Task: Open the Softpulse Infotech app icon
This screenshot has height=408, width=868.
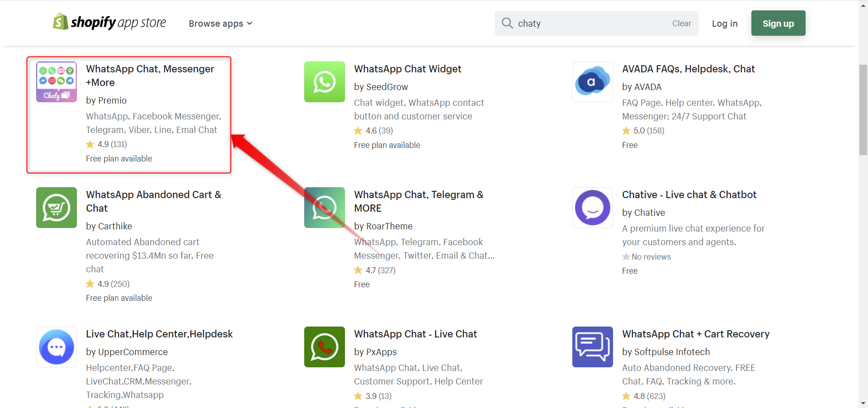Action: [x=593, y=347]
